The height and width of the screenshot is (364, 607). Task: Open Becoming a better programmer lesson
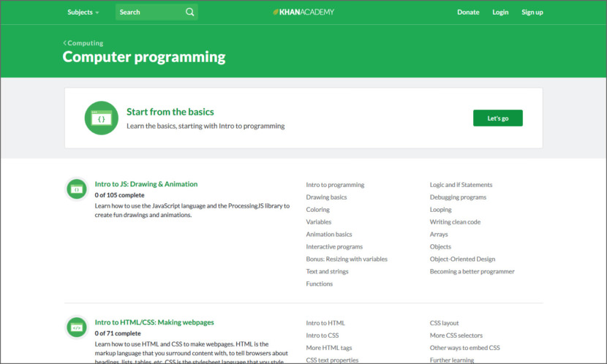tap(472, 272)
